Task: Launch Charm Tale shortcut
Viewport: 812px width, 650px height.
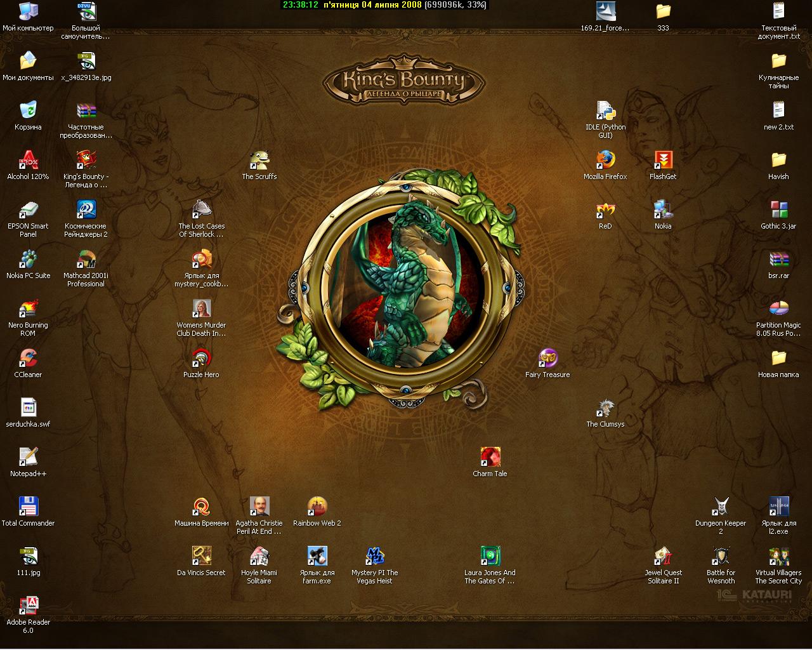Action: coord(490,456)
